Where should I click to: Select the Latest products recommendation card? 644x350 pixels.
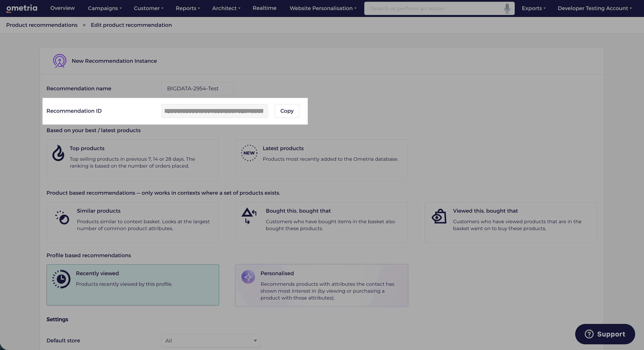[322, 160]
